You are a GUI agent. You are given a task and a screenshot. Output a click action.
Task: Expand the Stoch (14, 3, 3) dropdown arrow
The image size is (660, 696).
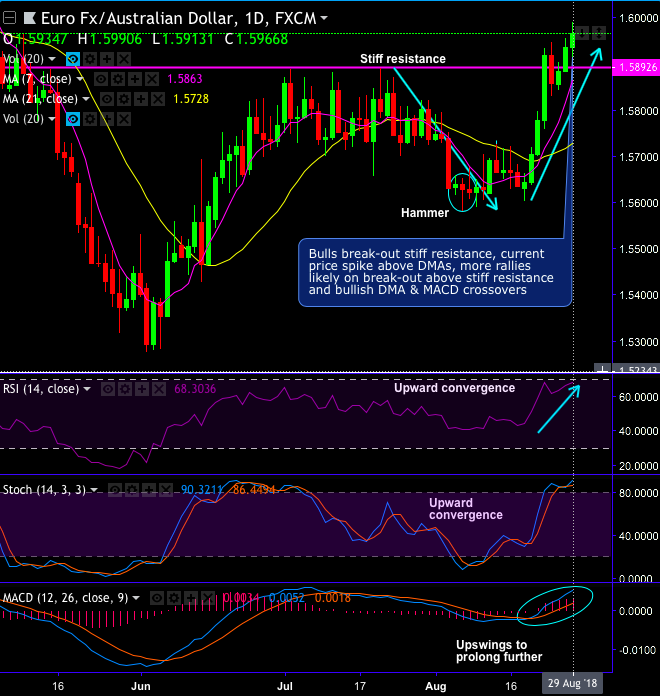94,490
